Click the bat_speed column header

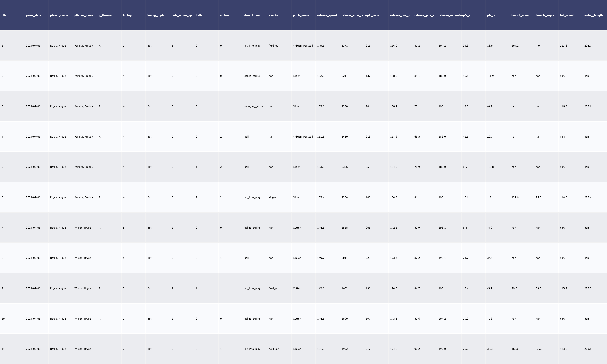point(567,15)
